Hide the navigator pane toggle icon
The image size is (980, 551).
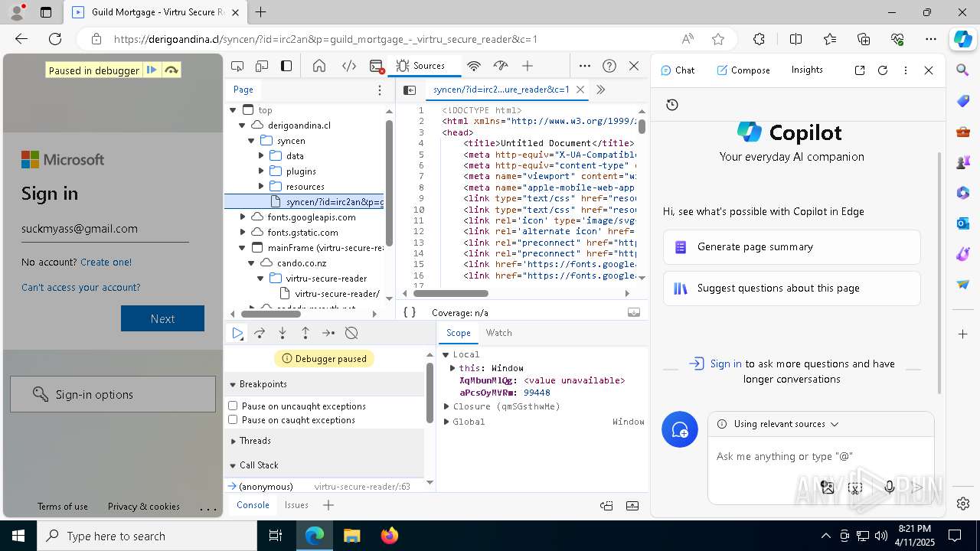click(x=410, y=90)
